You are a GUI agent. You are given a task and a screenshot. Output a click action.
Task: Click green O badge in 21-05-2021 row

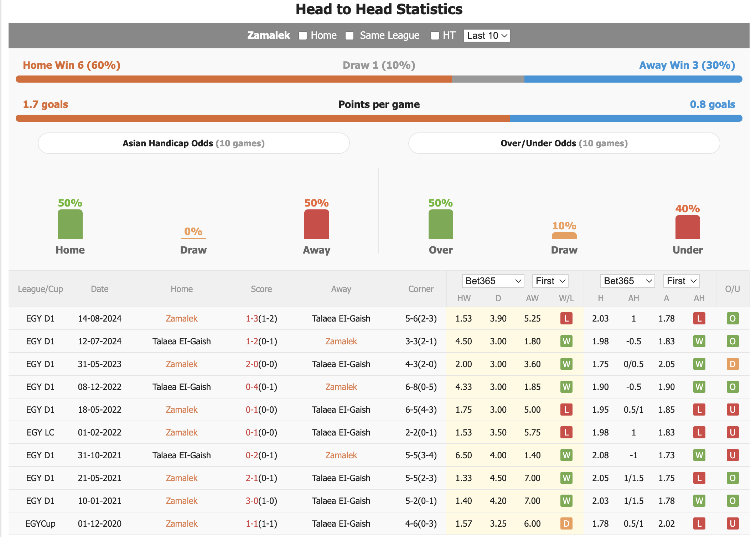(x=732, y=478)
